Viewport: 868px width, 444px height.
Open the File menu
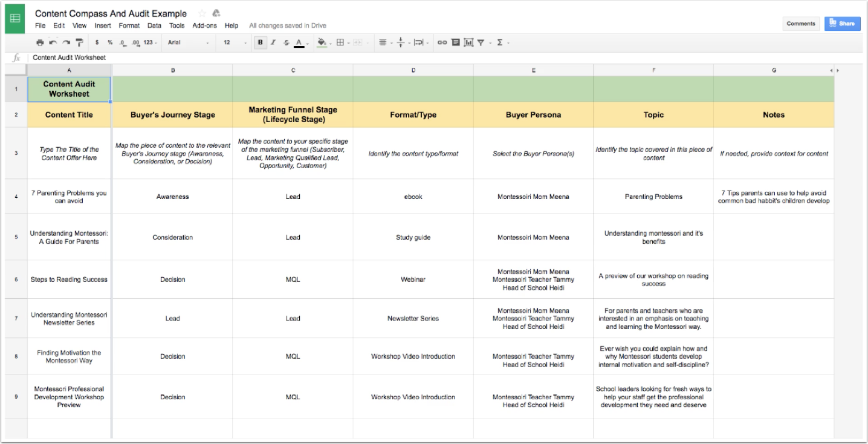40,25
